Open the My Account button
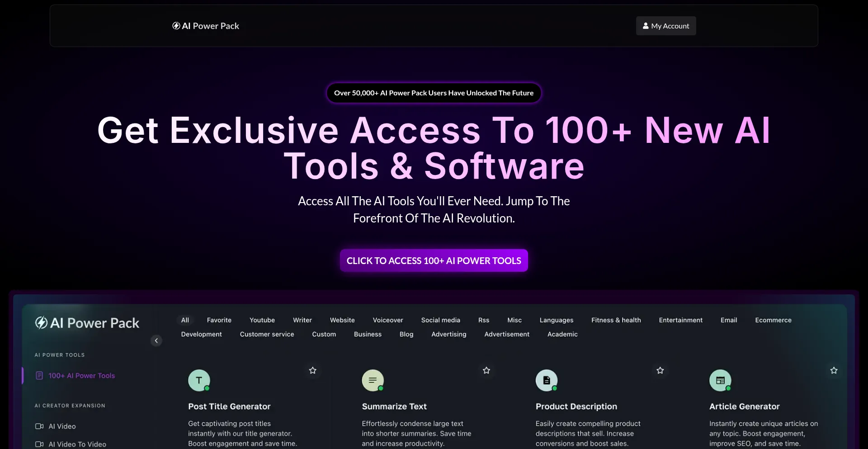 (x=666, y=26)
